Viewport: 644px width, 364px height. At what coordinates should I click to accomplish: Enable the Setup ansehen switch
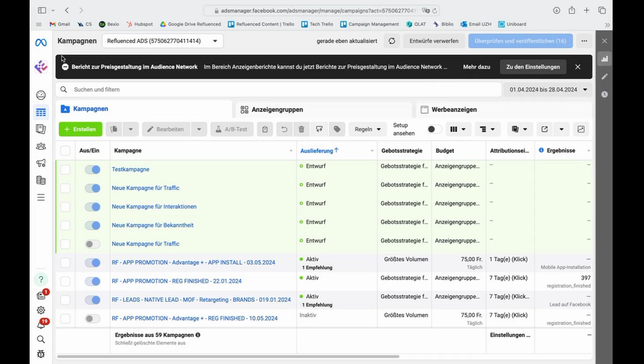coord(434,129)
